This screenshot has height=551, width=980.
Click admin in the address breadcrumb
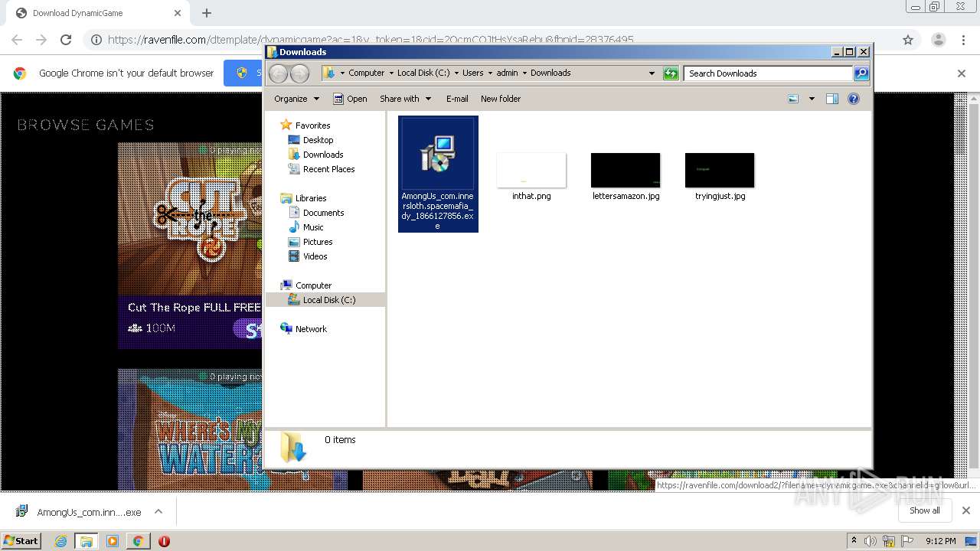507,73
